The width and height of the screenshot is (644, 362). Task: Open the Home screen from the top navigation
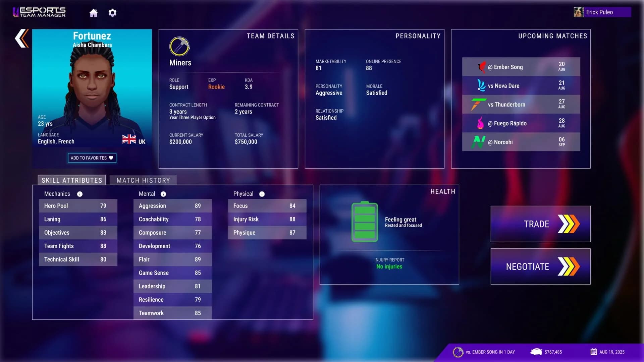(94, 13)
